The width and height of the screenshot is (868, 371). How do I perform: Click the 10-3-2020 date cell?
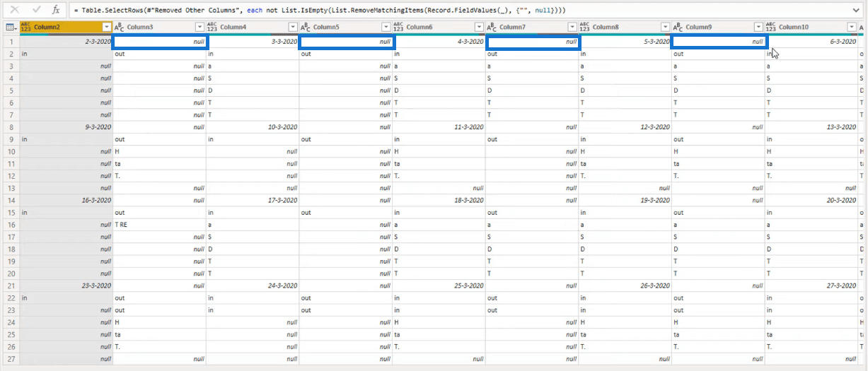pyautogui.click(x=253, y=127)
